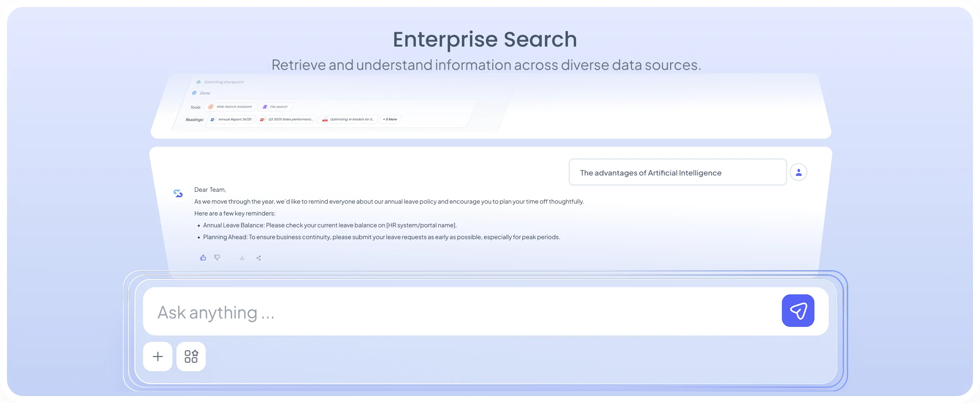Open the File search tool
980x403 pixels.
coord(275,106)
